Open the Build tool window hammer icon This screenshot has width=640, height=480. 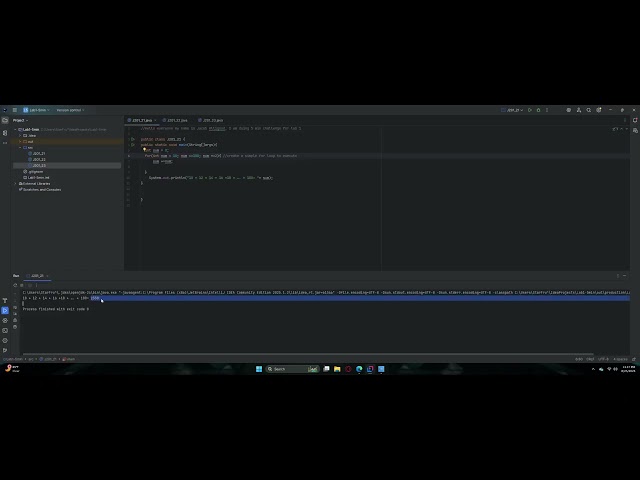click(5, 301)
